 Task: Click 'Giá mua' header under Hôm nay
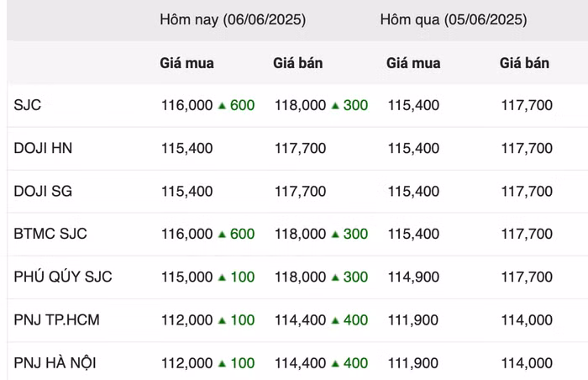pos(186,63)
